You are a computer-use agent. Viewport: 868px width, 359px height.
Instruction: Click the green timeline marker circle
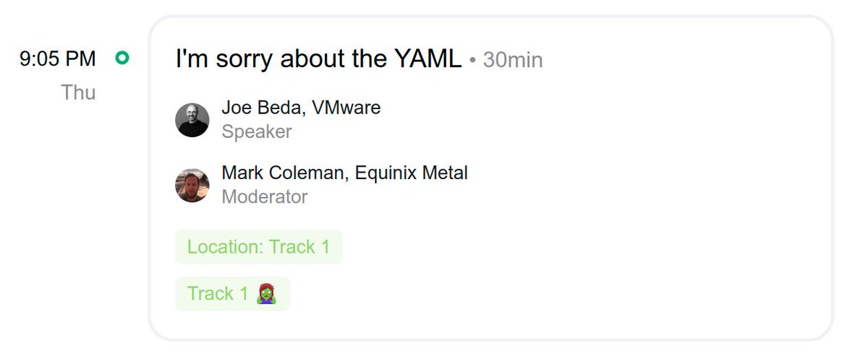coord(122,59)
